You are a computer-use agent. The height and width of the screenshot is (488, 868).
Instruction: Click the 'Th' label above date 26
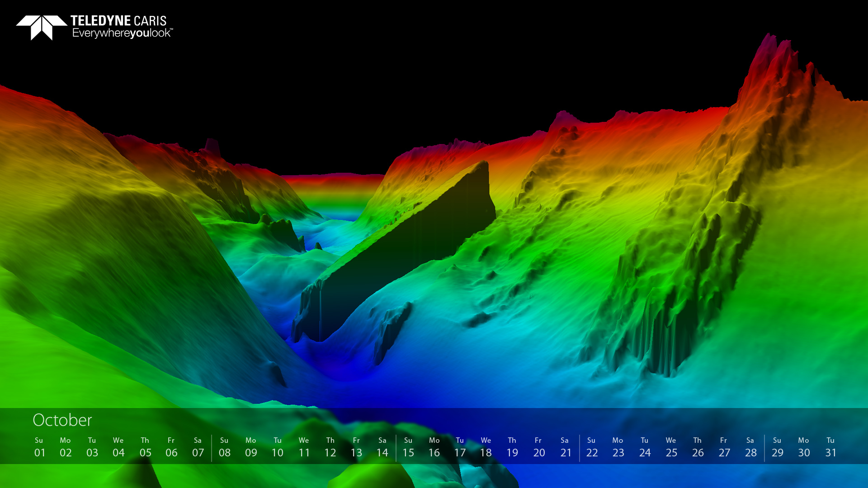[x=698, y=440]
